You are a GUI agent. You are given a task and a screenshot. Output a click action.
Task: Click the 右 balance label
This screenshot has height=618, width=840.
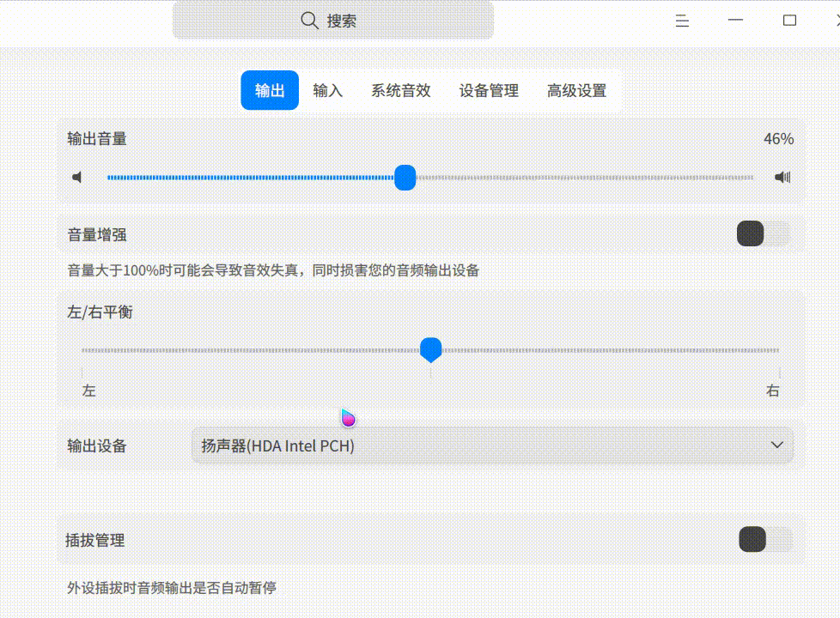pos(772,391)
